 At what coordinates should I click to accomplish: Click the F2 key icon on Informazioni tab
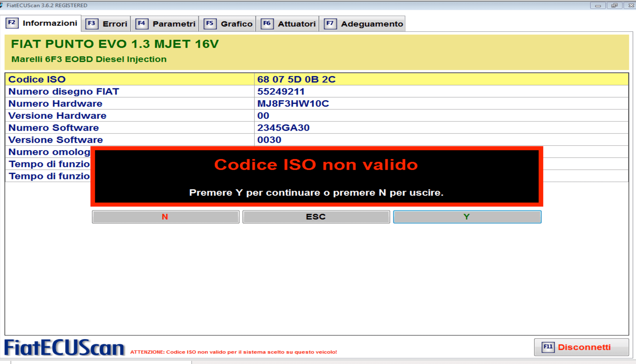point(12,23)
